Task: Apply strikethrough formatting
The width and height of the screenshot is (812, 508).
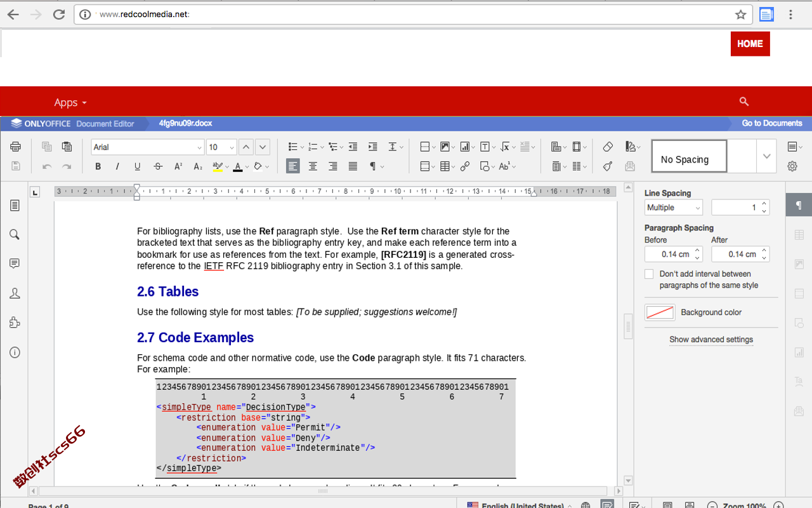Action: 158,166
